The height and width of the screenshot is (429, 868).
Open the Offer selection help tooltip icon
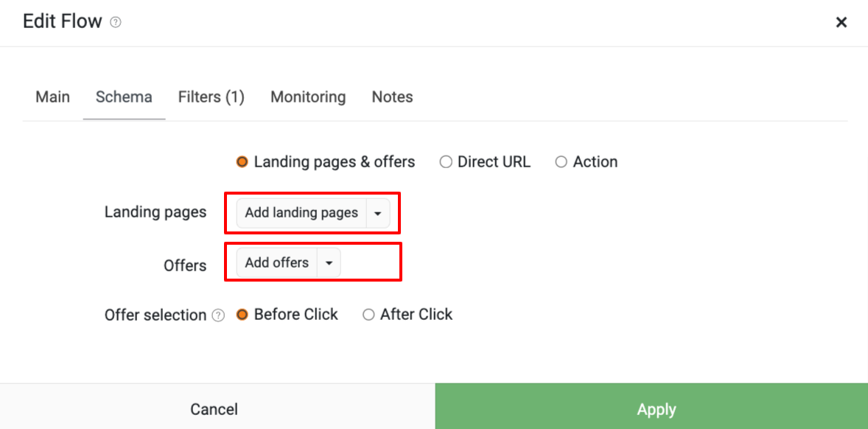(x=219, y=315)
